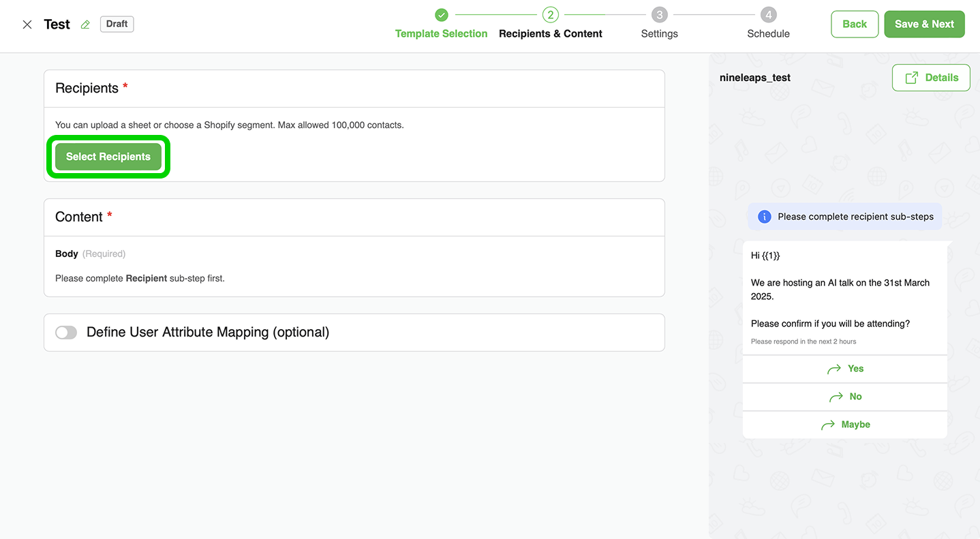Select the Recipients & Content step label
Viewport: 980px width, 539px height.
(550, 33)
